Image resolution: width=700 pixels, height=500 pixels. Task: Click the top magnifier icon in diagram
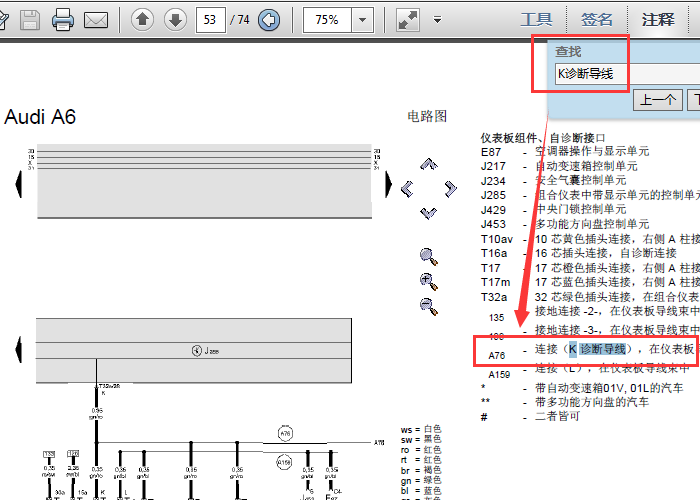coord(429,257)
